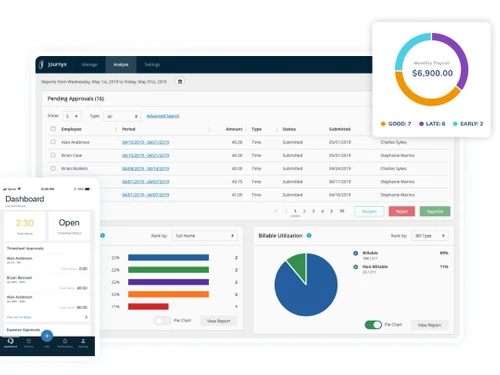This screenshot has width=500, height=375.
Task: Click sort handle beside Employee column
Action: click(x=116, y=129)
